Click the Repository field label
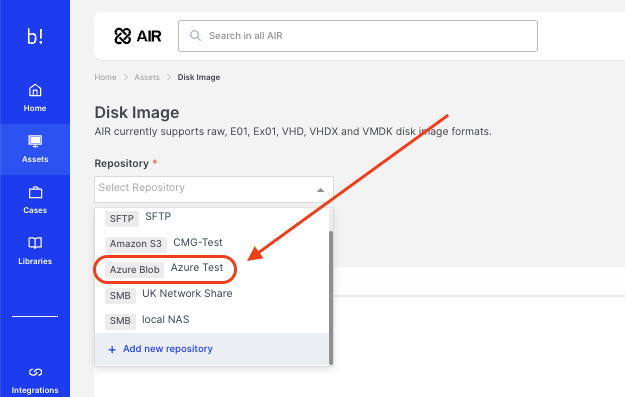 pos(122,163)
